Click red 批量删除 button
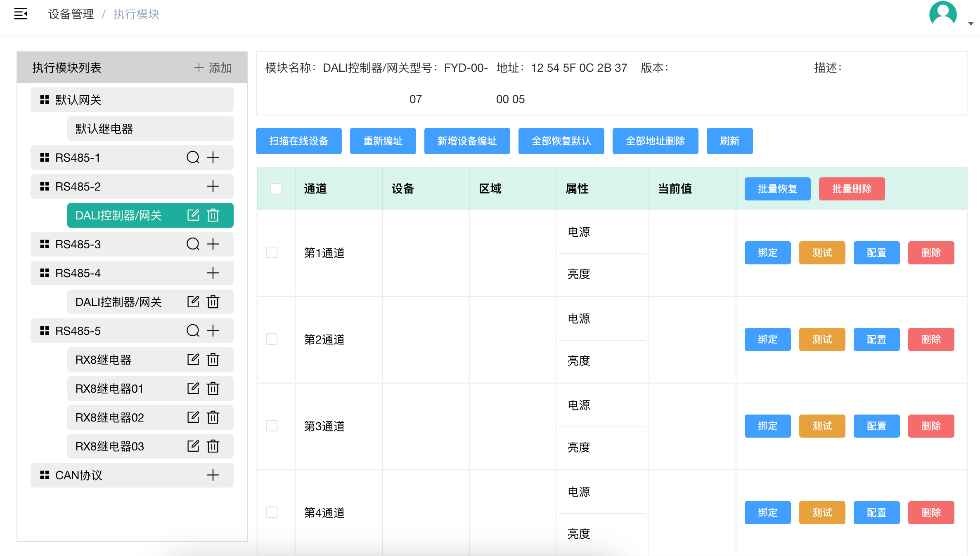This screenshot has height=556, width=980. pyautogui.click(x=852, y=189)
